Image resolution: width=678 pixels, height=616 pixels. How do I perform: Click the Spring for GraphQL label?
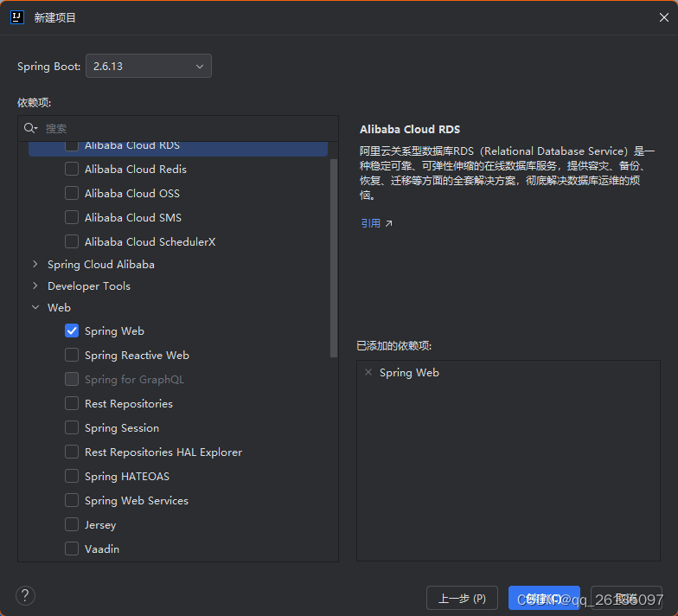tap(135, 379)
